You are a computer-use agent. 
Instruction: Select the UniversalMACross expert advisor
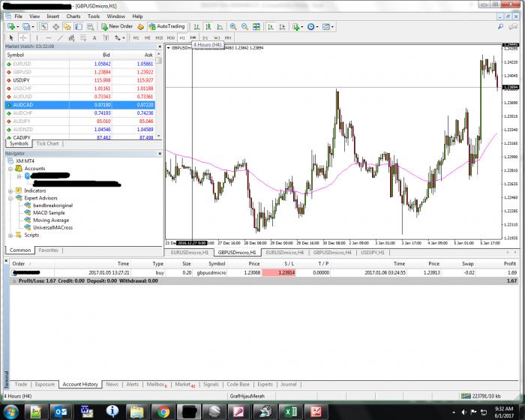(53, 227)
